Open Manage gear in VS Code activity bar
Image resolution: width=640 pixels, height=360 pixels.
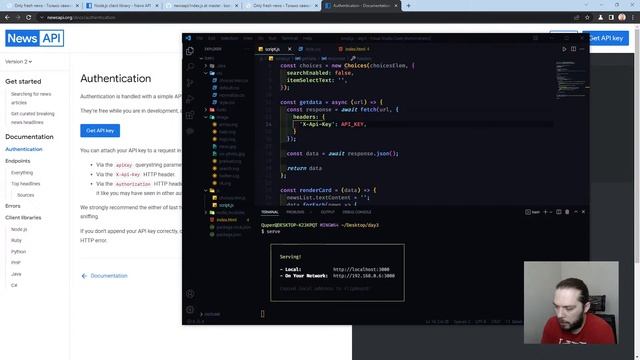(x=190, y=310)
